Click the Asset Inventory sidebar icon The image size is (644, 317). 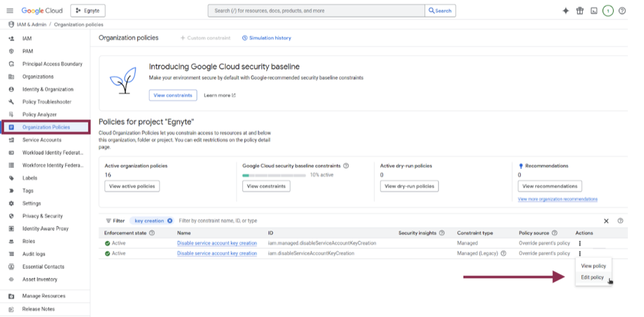point(12,279)
